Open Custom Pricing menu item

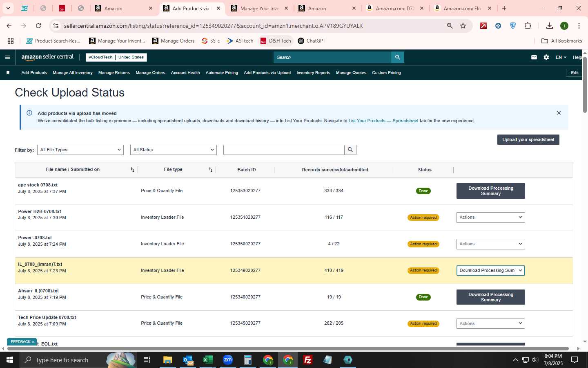pos(386,73)
